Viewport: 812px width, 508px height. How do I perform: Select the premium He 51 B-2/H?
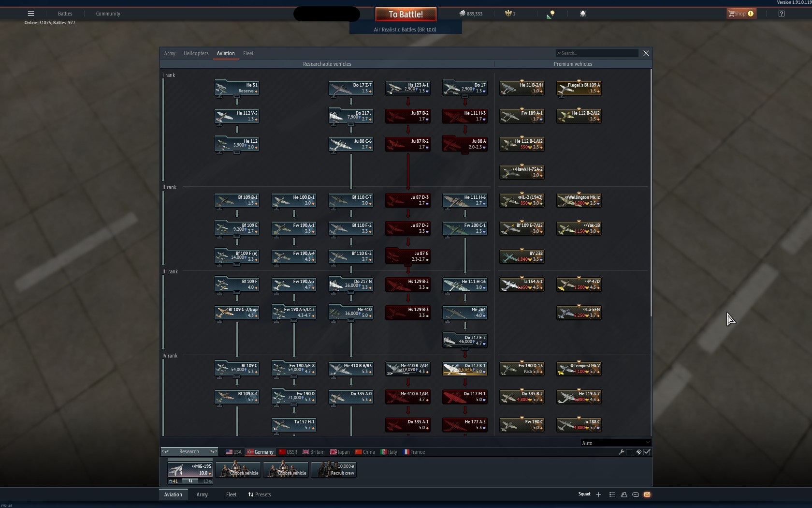[x=522, y=88]
